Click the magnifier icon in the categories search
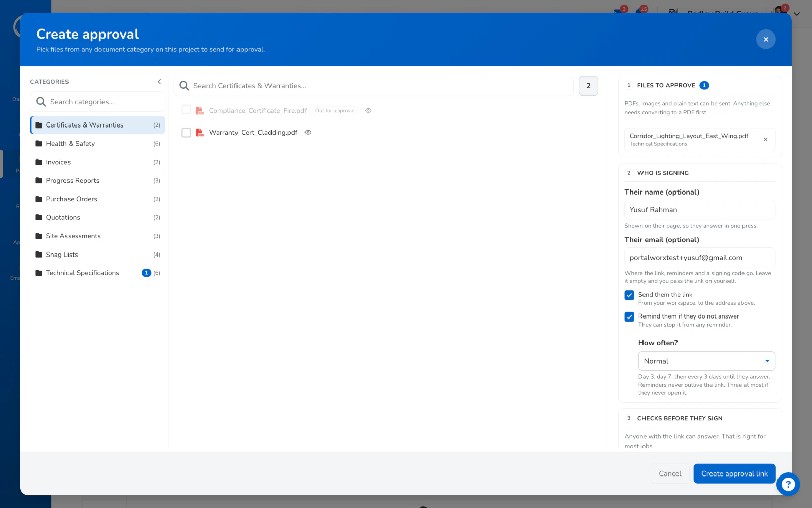The height and width of the screenshot is (508, 812). click(x=41, y=102)
